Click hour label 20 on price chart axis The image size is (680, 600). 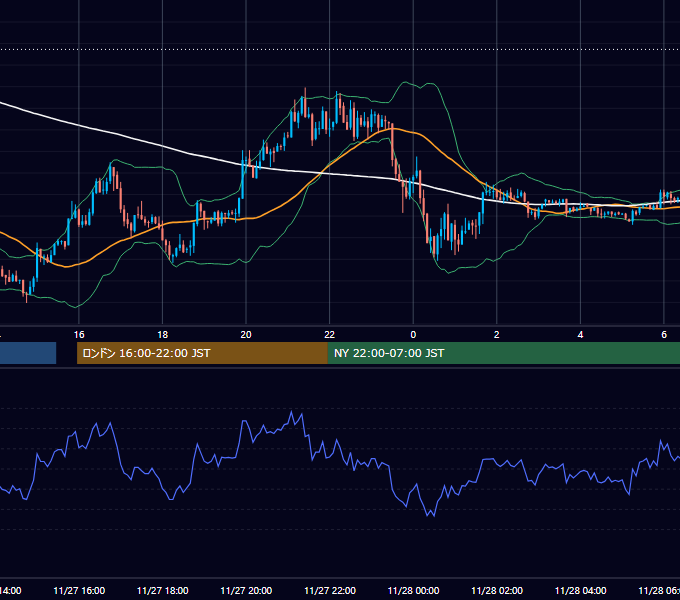246,335
